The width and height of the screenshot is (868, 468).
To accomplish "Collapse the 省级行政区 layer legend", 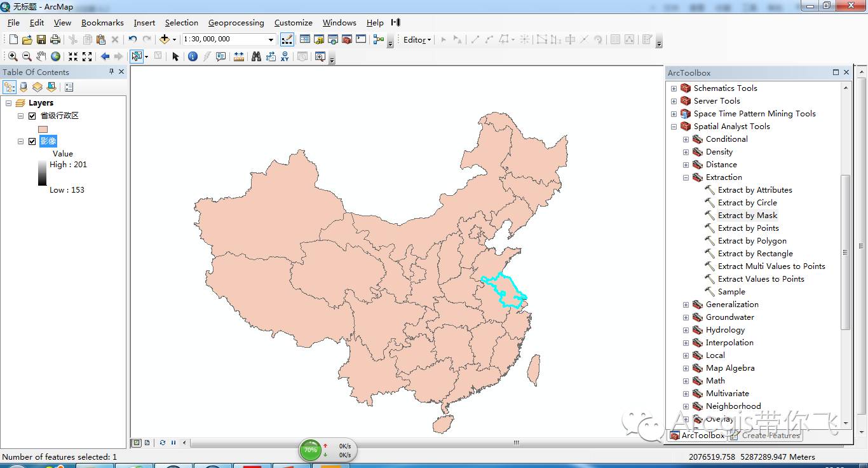I will pyautogui.click(x=20, y=116).
